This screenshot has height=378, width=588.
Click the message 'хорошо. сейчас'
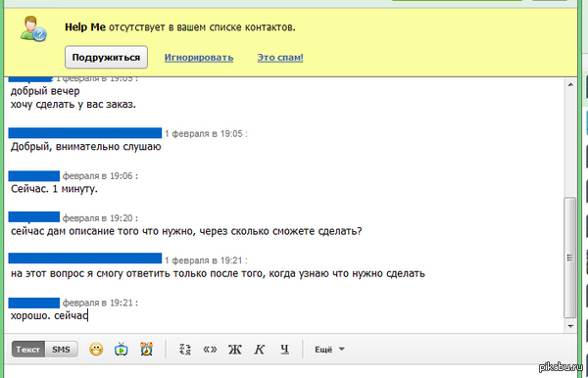pyautogui.click(x=49, y=315)
